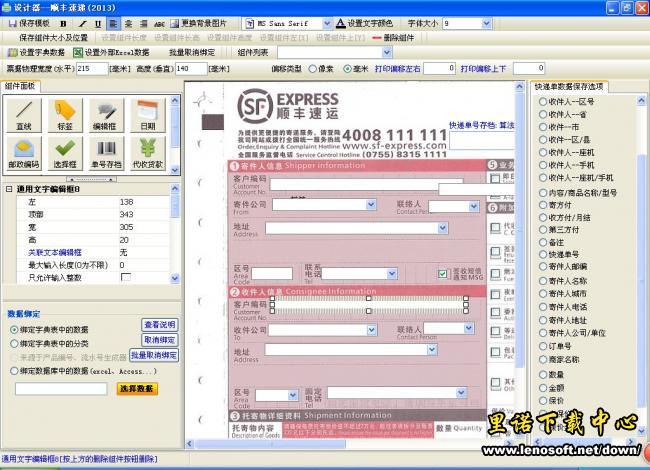Select 像素 pixel offset type

click(x=313, y=69)
